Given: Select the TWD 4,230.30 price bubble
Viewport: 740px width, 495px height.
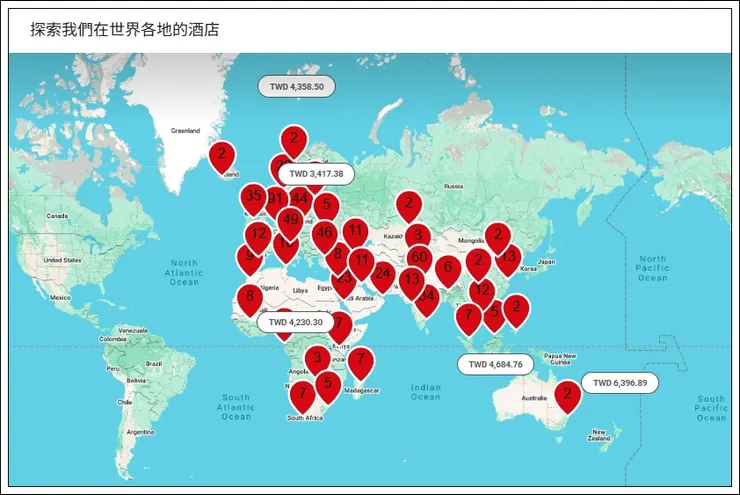Looking at the screenshot, I should tap(295, 322).
